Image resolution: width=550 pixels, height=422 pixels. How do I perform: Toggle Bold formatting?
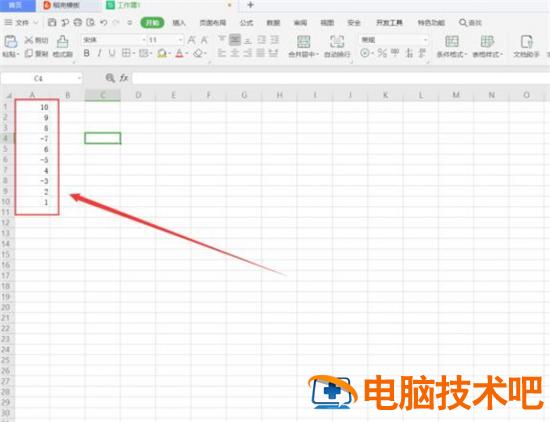click(87, 53)
